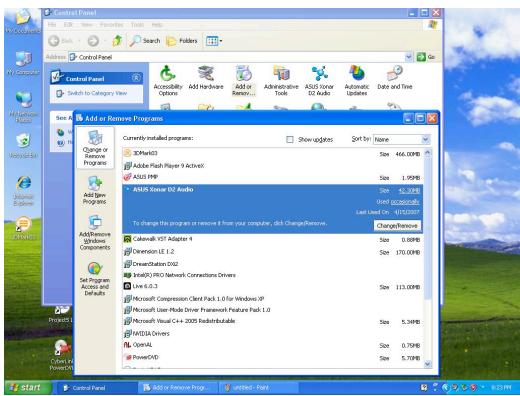Open My Network Places desktop icon
The width and height of the screenshot is (520, 396).
coord(23,107)
